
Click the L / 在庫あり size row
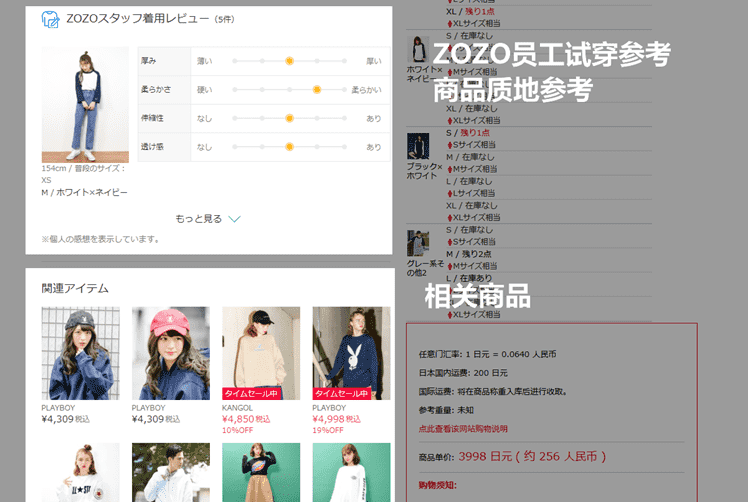(469, 278)
